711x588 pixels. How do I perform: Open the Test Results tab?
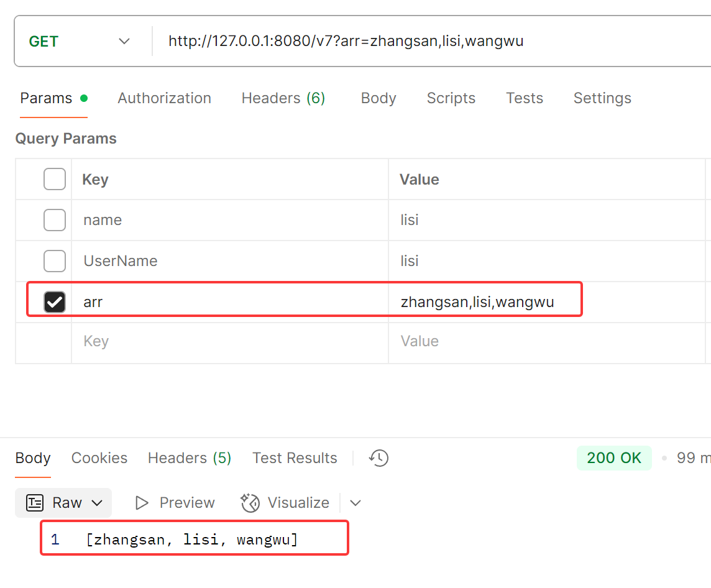[x=295, y=458]
